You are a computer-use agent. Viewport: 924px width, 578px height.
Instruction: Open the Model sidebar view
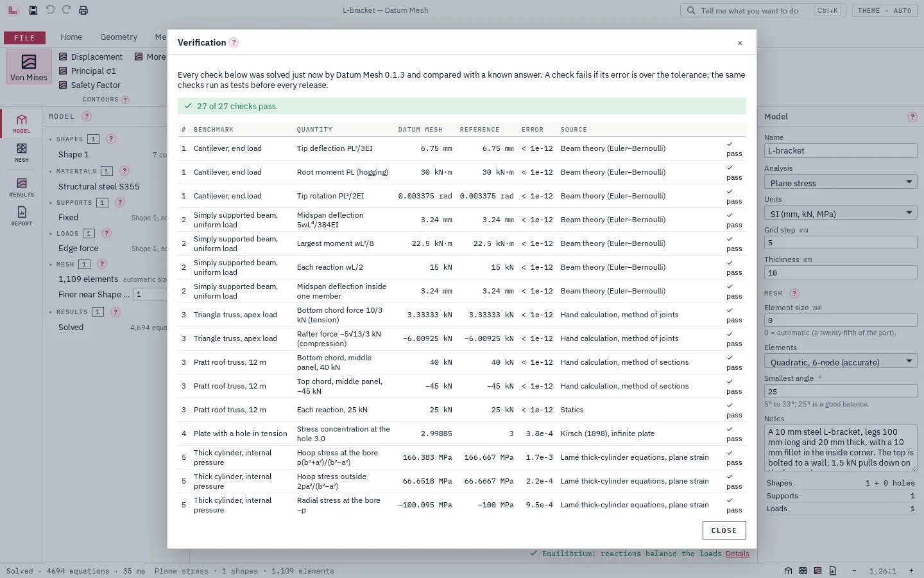pos(22,124)
